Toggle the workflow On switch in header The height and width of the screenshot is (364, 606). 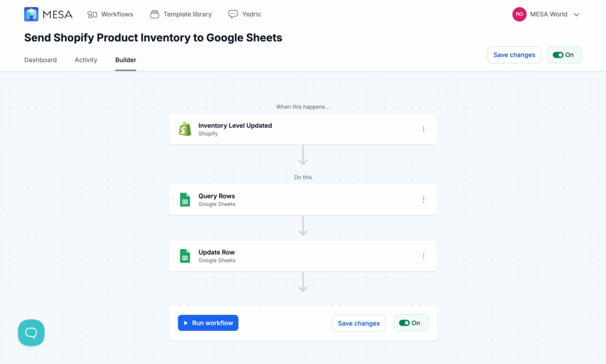point(565,55)
